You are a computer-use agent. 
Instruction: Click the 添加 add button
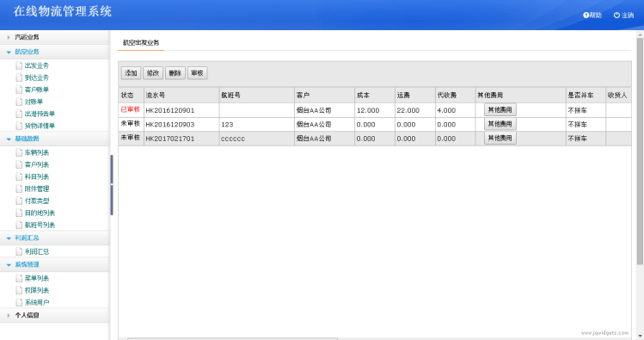[x=131, y=73]
